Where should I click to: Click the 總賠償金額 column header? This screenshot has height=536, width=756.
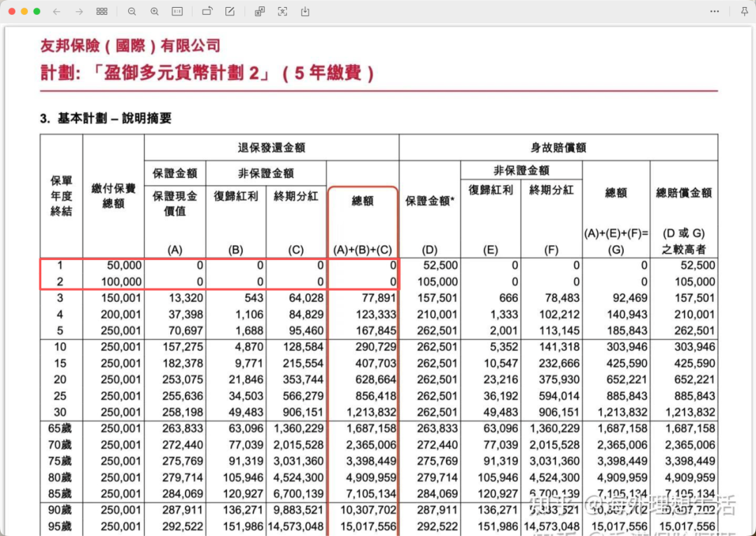[684, 193]
